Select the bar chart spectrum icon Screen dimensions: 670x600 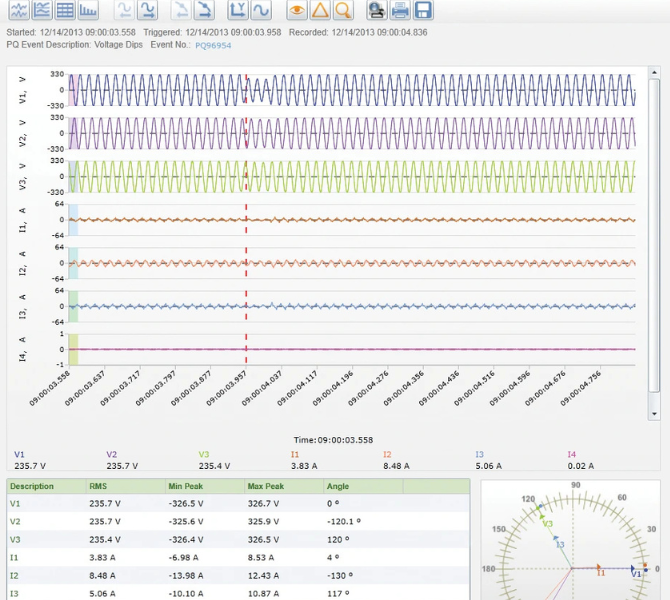click(x=89, y=11)
